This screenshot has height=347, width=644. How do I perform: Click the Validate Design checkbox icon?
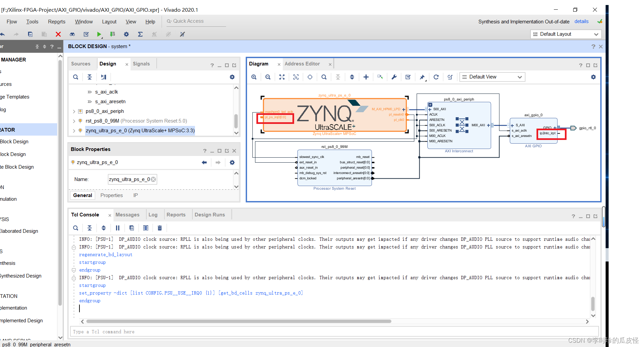point(408,77)
